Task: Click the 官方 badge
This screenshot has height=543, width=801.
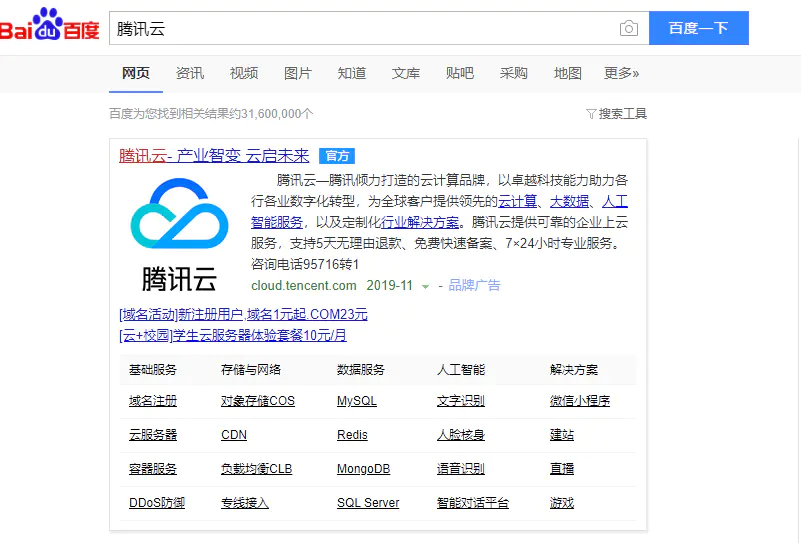Action: coord(337,156)
